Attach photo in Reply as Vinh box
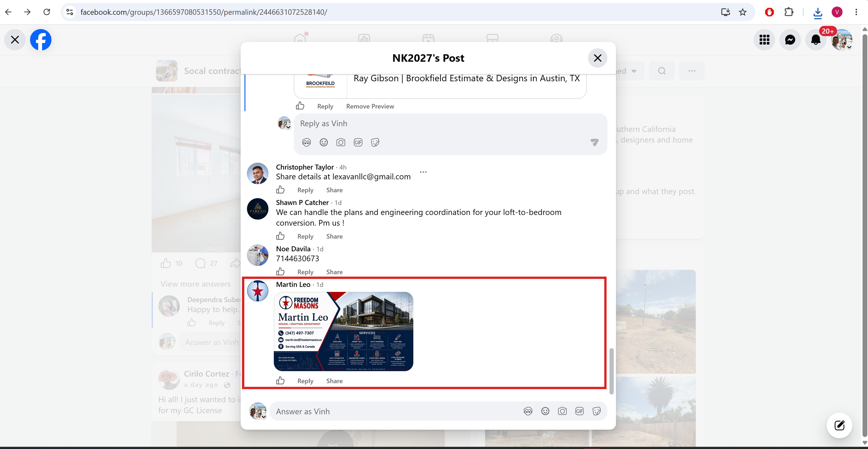 pos(341,142)
